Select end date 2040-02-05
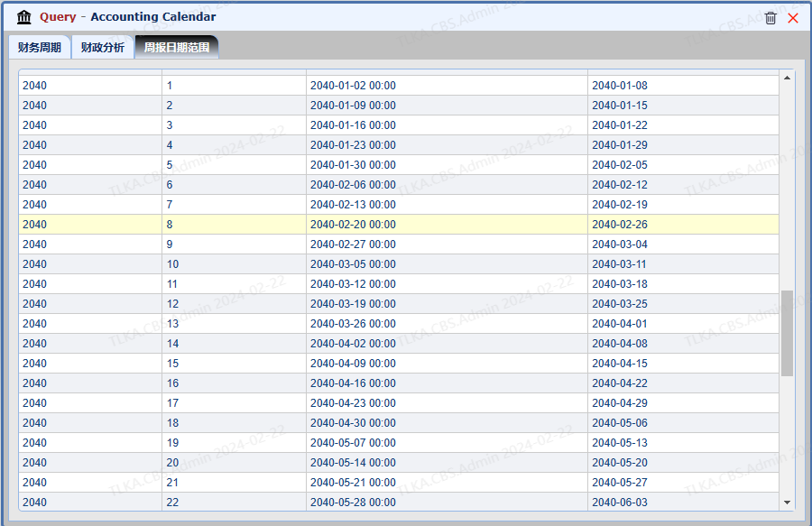This screenshot has width=812, height=526. [x=683, y=164]
